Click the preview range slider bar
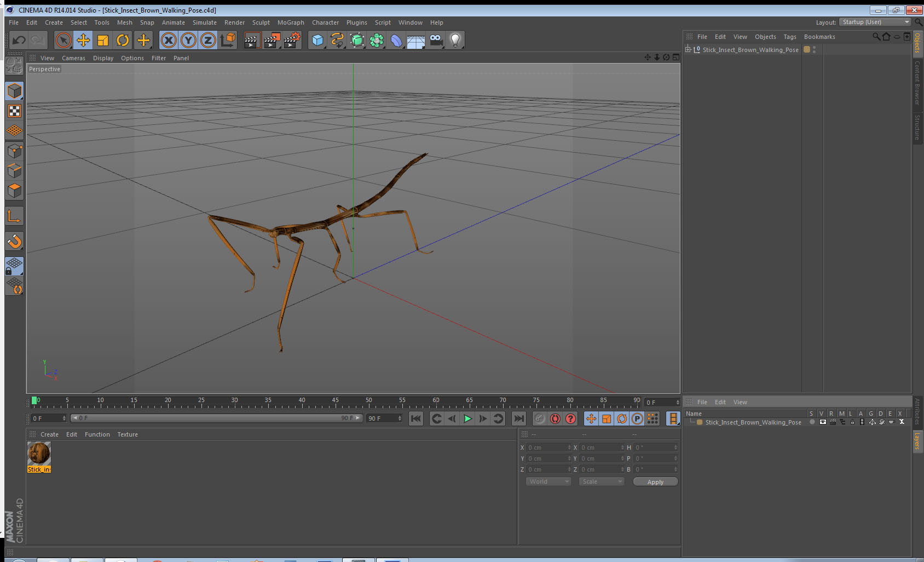The width and height of the screenshot is (924, 562). pyautogui.click(x=217, y=418)
